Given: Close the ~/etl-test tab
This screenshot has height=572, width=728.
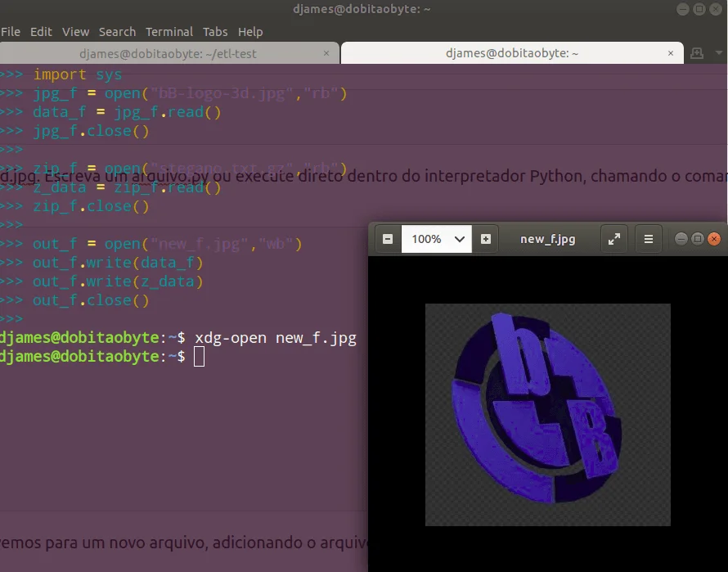Looking at the screenshot, I should [326, 53].
